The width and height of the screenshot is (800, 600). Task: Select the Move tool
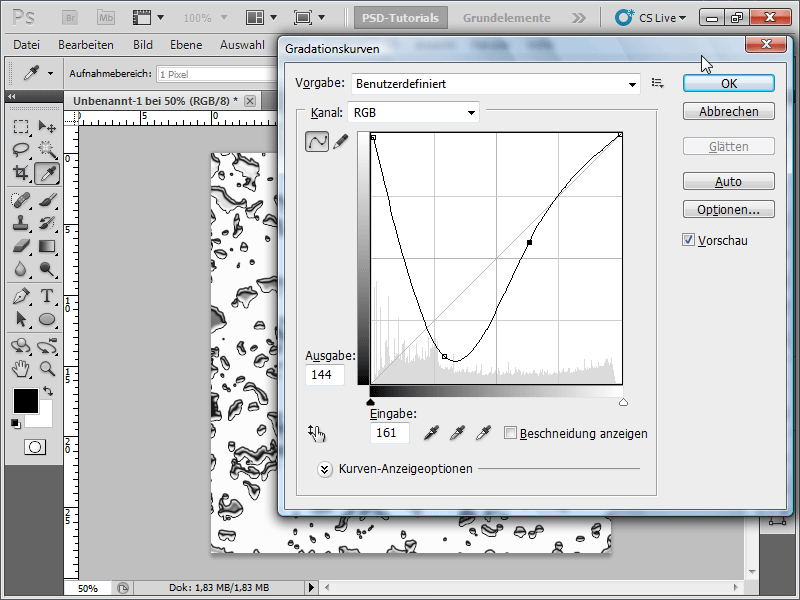coord(47,126)
